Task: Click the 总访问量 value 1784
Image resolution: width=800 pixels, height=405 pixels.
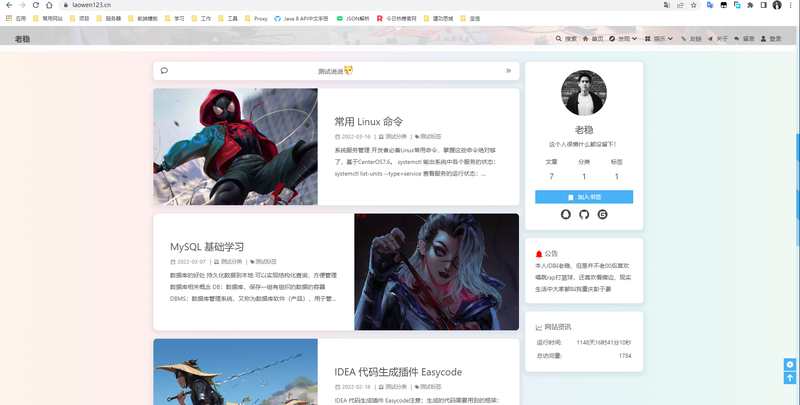Action: coord(625,356)
